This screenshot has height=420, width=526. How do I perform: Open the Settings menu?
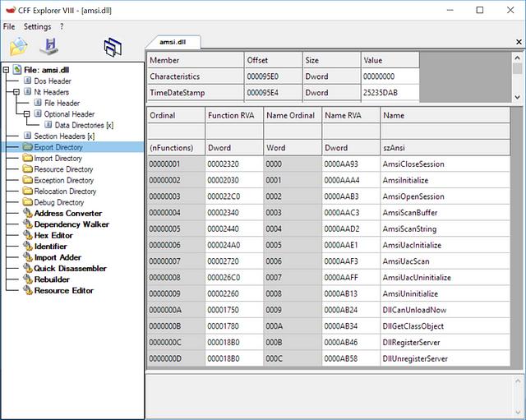(x=37, y=26)
